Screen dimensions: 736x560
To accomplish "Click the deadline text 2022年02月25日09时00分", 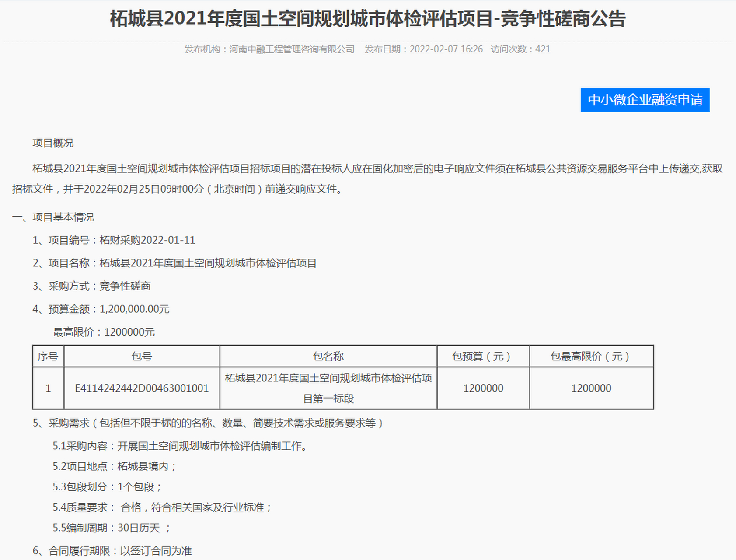I will pyautogui.click(x=144, y=189).
